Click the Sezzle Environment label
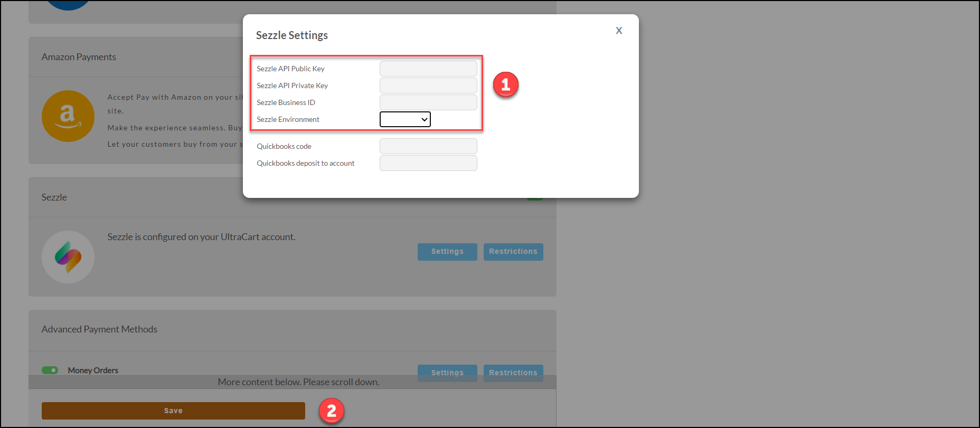Viewport: 980px width, 428px height. click(288, 119)
